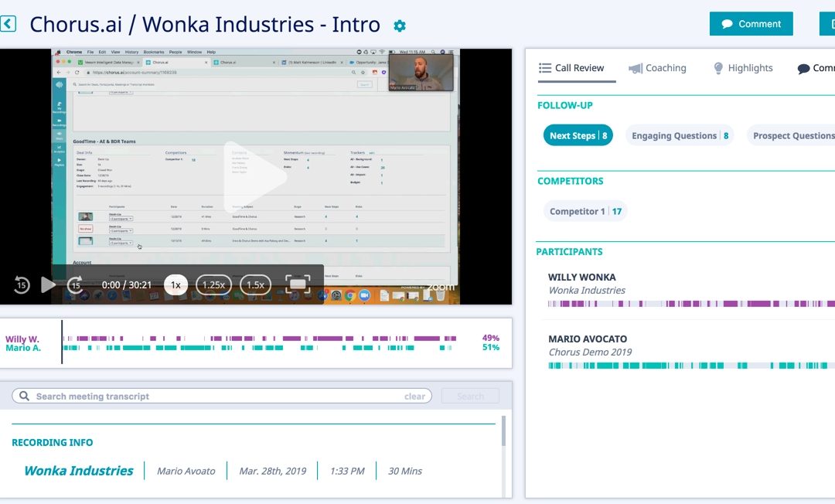Enter fullscreen video mode

click(298, 284)
